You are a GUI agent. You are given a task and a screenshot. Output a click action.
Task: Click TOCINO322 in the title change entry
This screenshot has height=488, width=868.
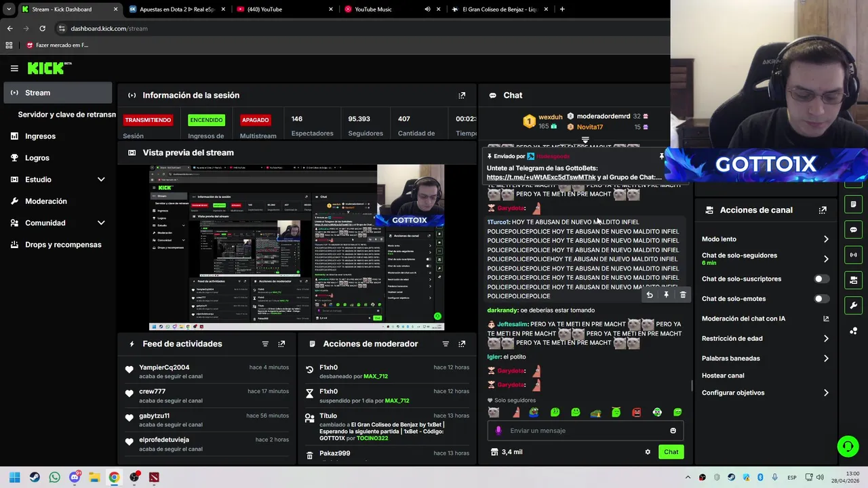[372, 439]
